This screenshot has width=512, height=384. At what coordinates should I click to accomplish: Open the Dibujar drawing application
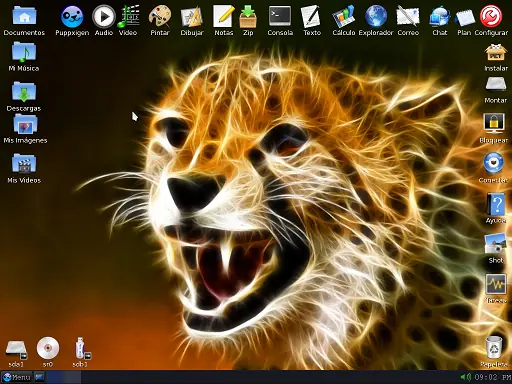point(192,17)
